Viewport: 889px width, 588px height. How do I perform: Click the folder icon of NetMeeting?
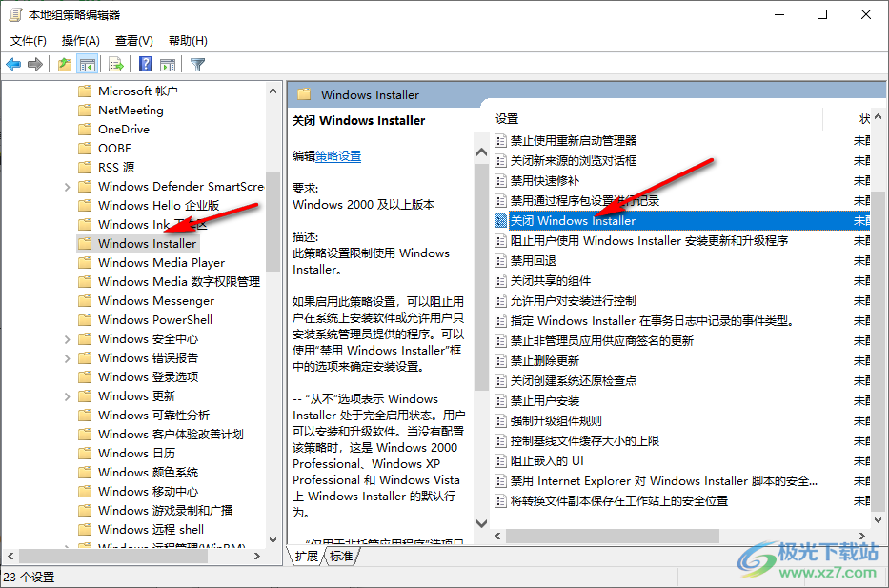pyautogui.click(x=85, y=110)
